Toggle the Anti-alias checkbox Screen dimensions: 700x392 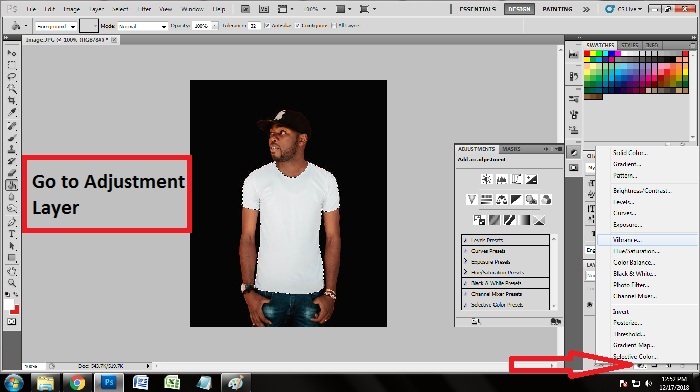[267, 26]
